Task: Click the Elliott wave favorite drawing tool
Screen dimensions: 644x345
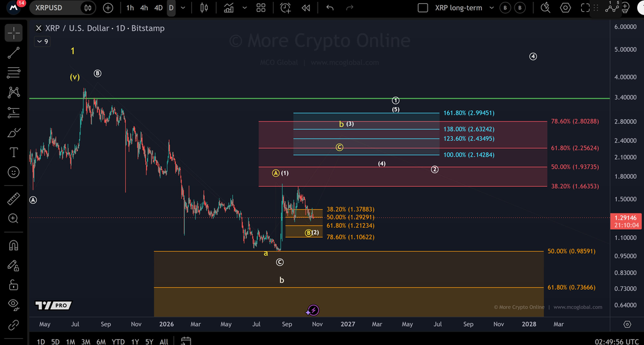Action: click(612, 8)
